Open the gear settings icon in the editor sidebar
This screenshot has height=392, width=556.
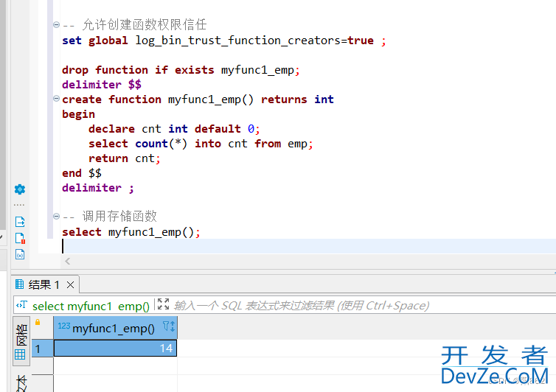click(x=20, y=189)
